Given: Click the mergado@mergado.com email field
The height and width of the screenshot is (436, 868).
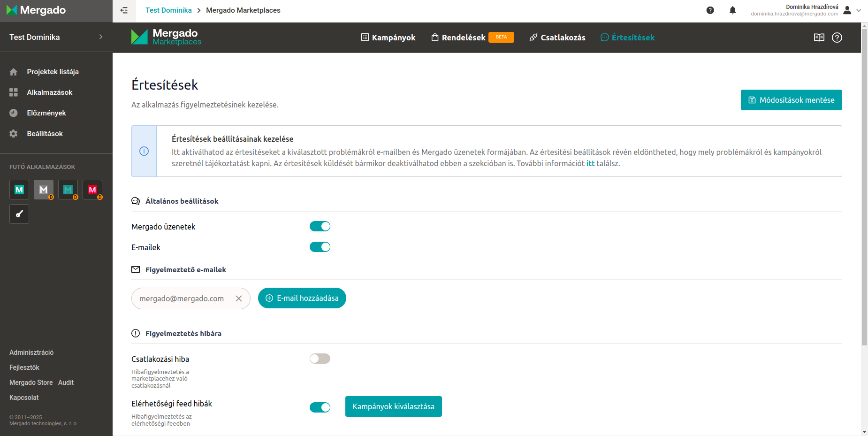Looking at the screenshot, I should pos(190,298).
